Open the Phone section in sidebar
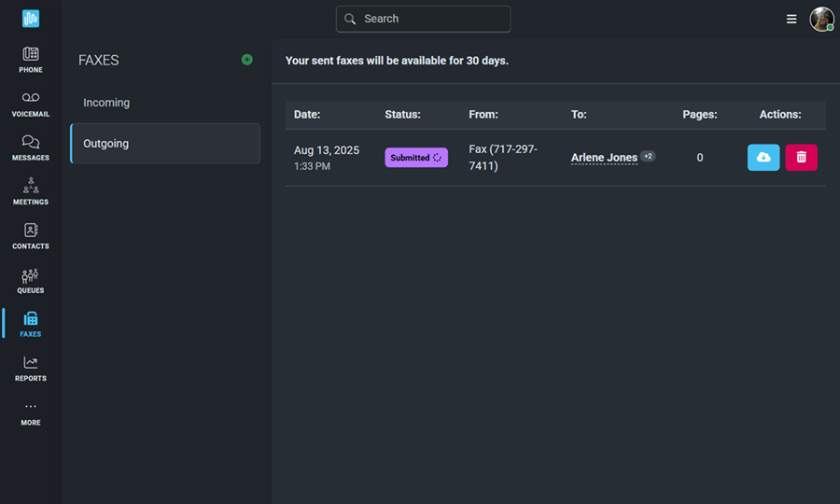Viewport: 840px width, 504px height. [31, 60]
